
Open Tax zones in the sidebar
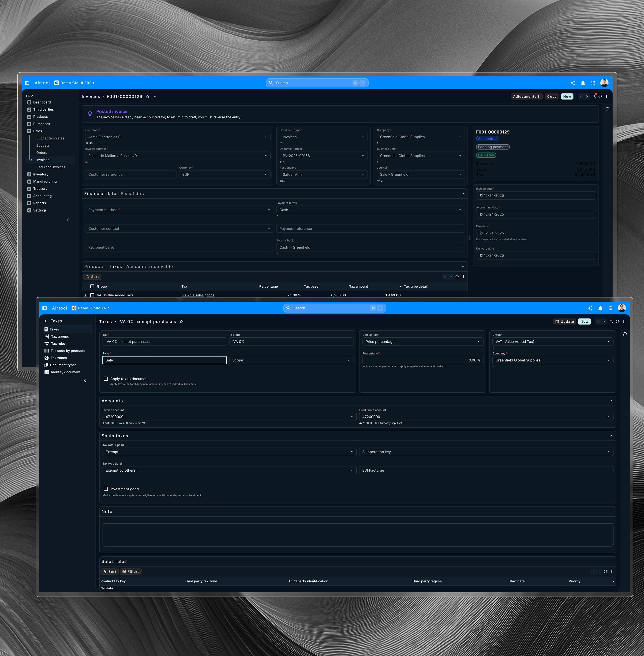coord(59,358)
